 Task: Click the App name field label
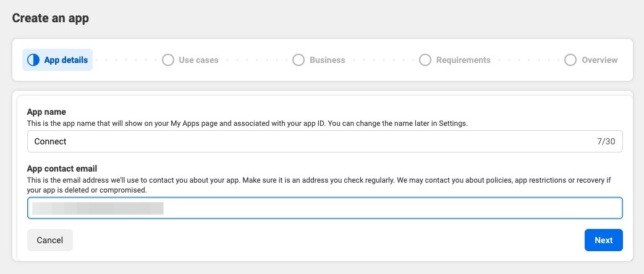pyautogui.click(x=46, y=112)
